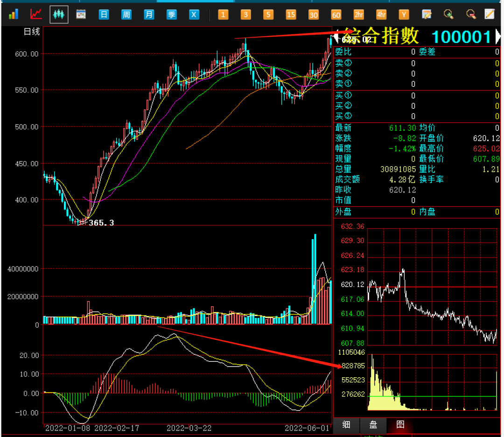Select the 60-minute interval button
The image size is (504, 437).
point(336,14)
